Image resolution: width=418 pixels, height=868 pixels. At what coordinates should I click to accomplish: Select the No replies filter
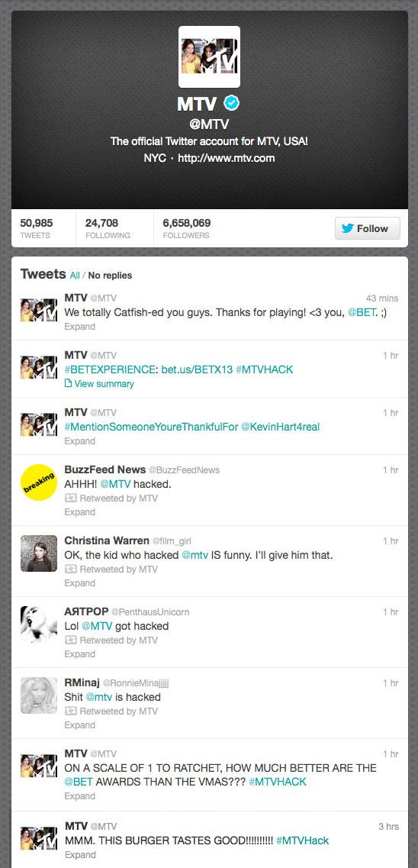click(x=110, y=275)
